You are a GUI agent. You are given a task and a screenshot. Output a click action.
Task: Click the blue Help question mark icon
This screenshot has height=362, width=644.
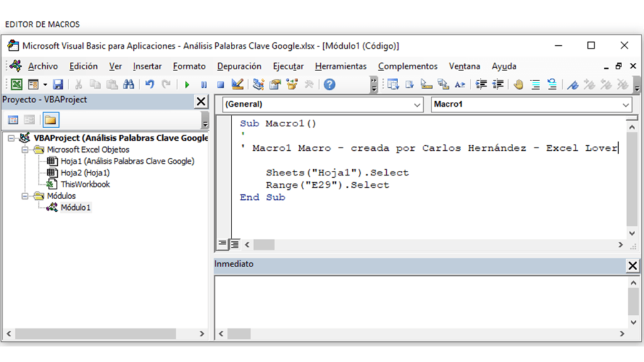click(330, 85)
